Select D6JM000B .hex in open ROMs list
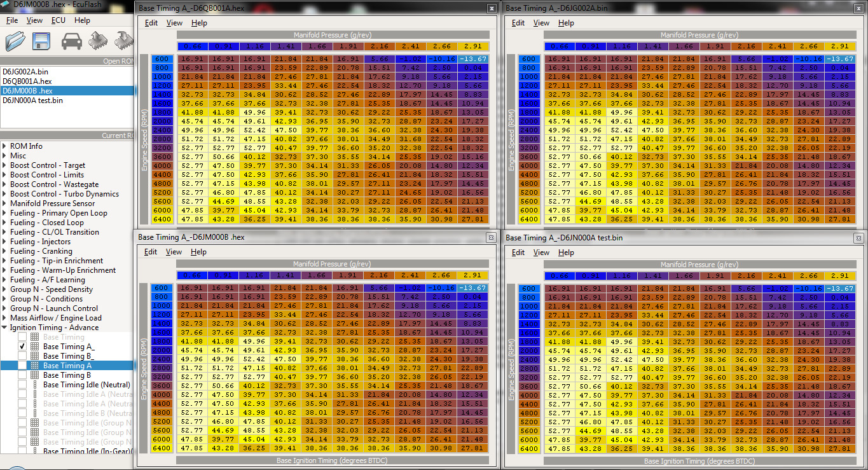Image resolution: width=868 pixels, height=470 pixels. click(x=67, y=91)
